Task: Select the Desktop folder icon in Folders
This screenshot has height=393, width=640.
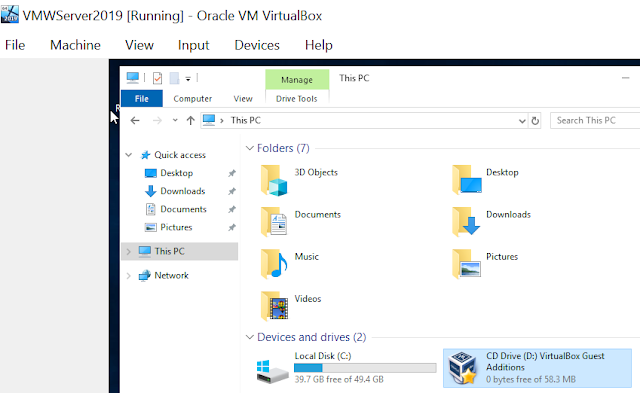Action: tap(467, 179)
